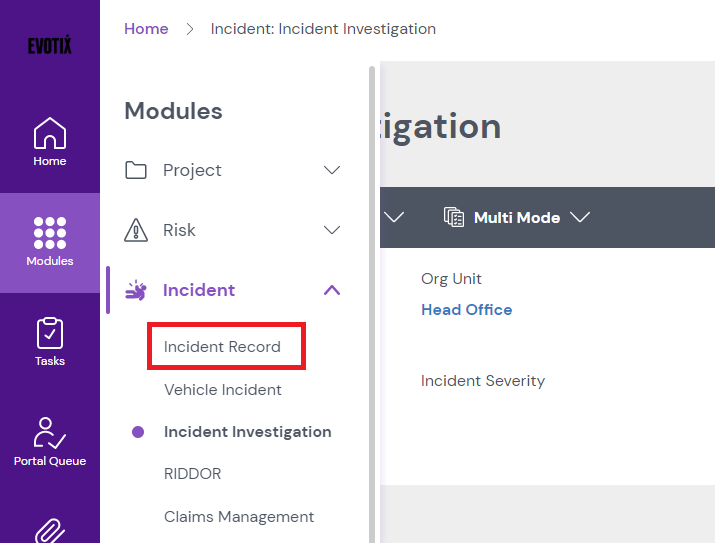Click the Home breadcrumb link
The image size is (715, 543).
pos(146,29)
